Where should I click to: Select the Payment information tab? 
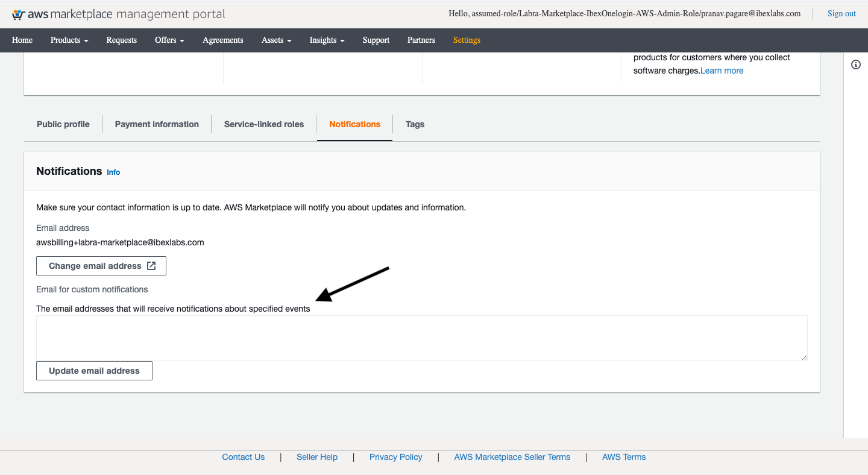coord(157,124)
